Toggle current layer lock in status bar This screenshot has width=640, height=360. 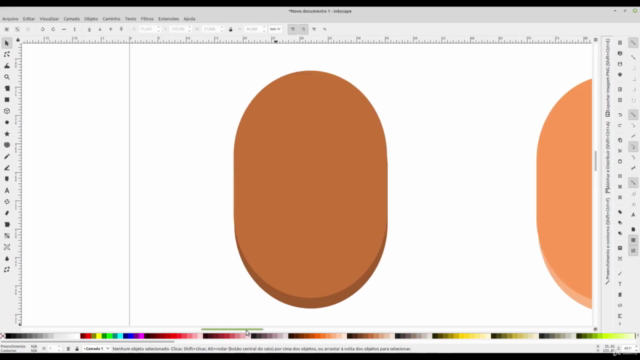click(x=77, y=349)
